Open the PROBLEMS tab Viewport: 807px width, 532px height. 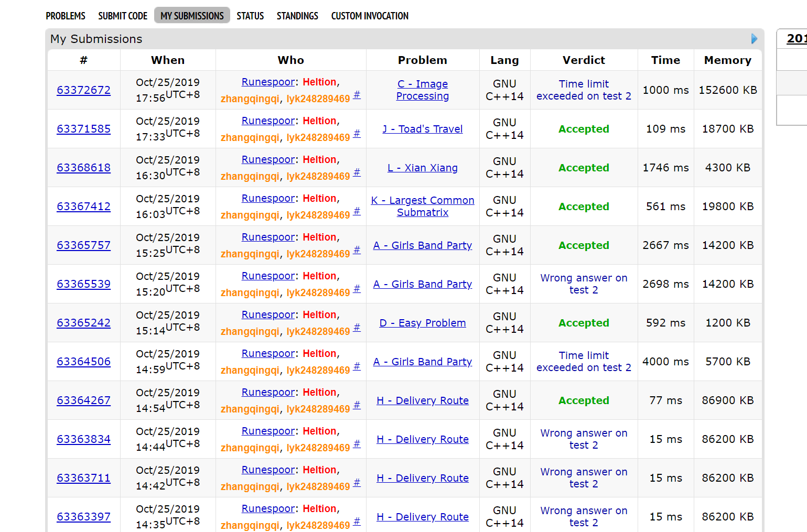coord(66,16)
